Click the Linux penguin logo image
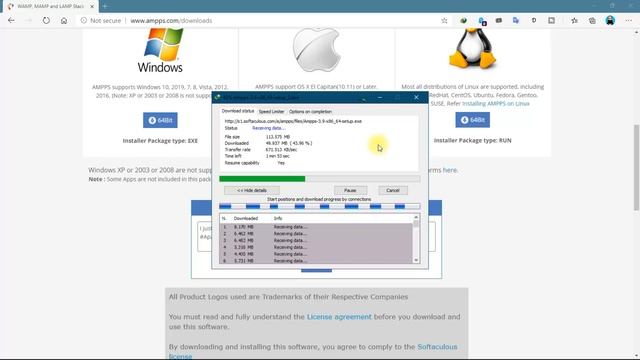The height and width of the screenshot is (360, 640). pos(472,48)
